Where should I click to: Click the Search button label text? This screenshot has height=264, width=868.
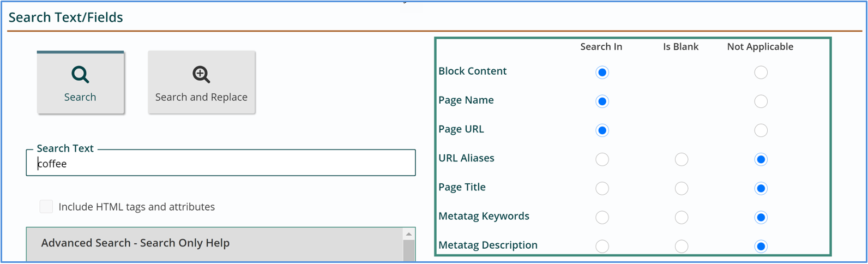(80, 97)
